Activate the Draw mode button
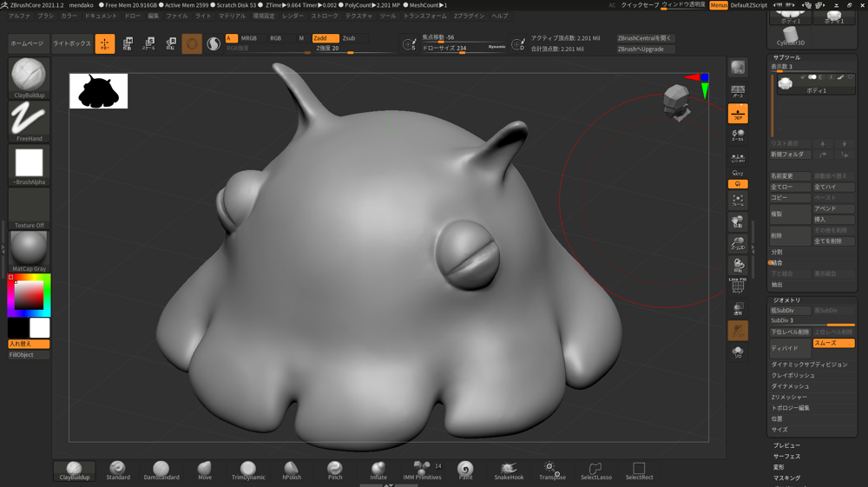The height and width of the screenshot is (487, 868). (105, 43)
